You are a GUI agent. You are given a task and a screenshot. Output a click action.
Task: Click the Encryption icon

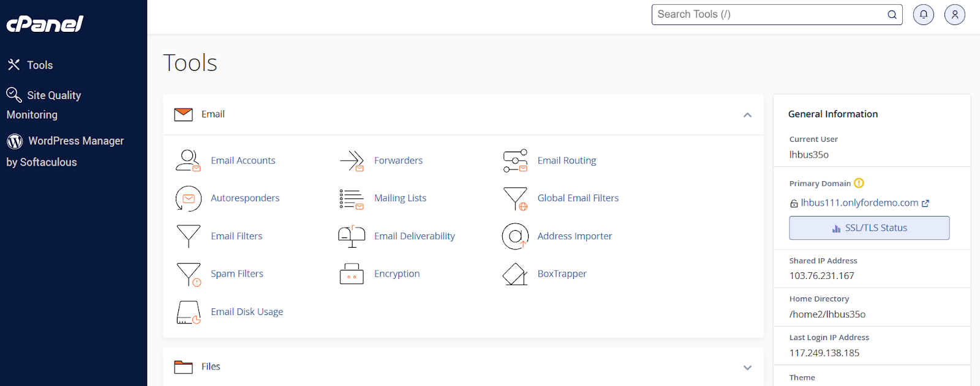352,274
